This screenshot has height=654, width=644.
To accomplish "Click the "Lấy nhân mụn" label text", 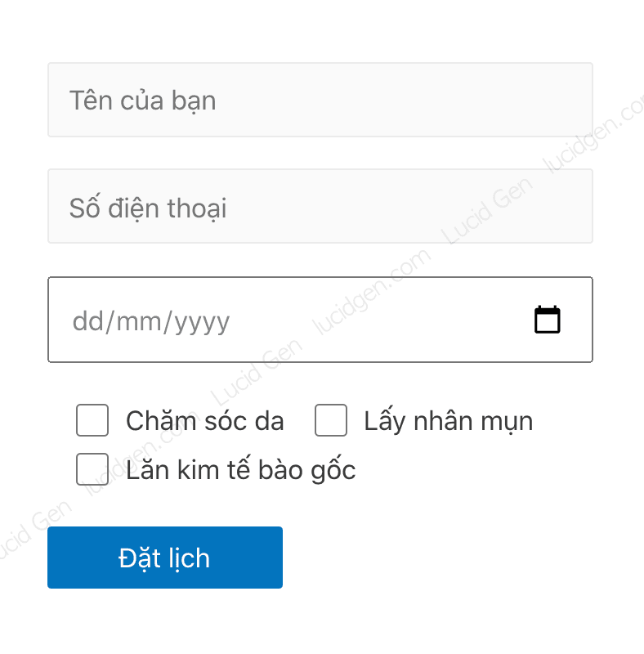I will (x=448, y=421).
